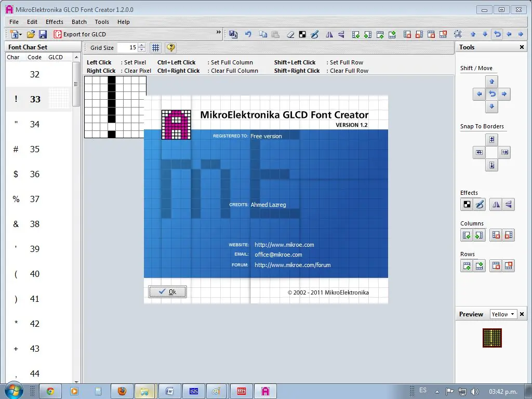The image size is (532, 399).
Task: Click Mirror horizontal effect in Tools panel
Action: 496,204
